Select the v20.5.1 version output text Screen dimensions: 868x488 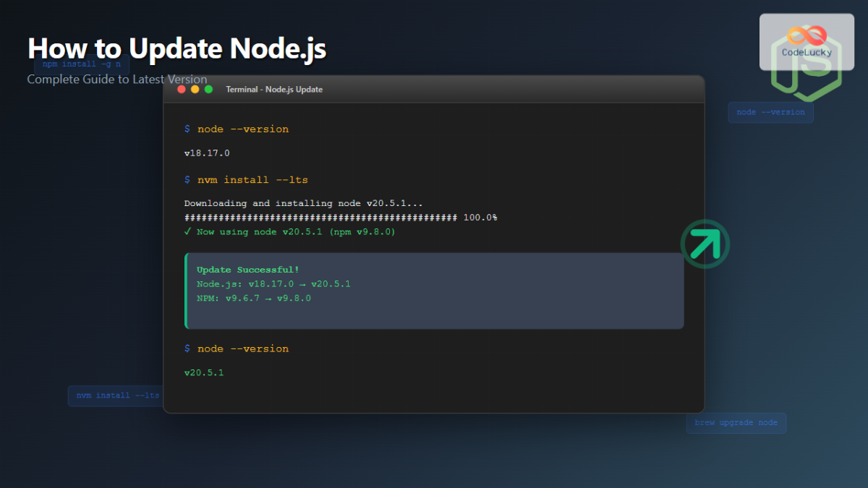click(203, 372)
